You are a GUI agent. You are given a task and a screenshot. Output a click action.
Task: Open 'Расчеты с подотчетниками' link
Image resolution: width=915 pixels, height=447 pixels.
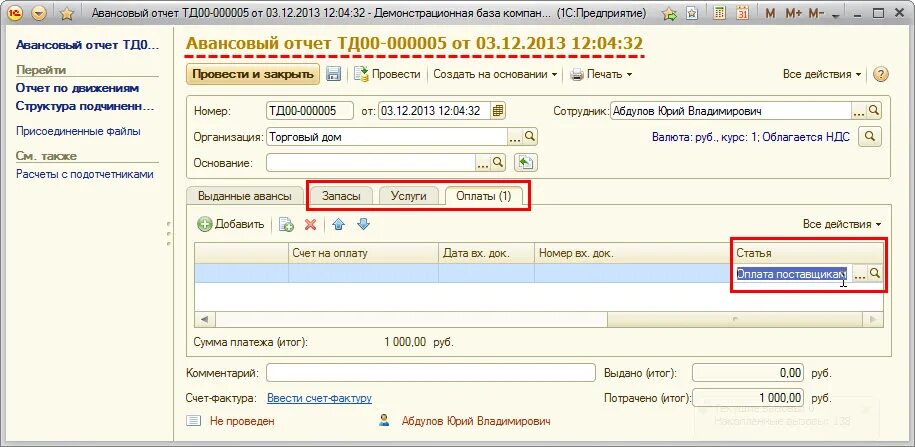click(x=85, y=174)
